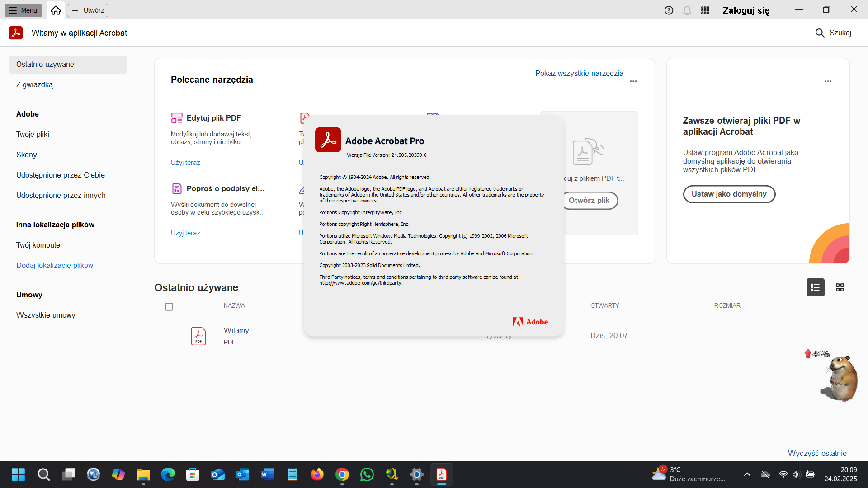Select Ostatnio używane in the sidebar
The image size is (868, 488).
68,65
